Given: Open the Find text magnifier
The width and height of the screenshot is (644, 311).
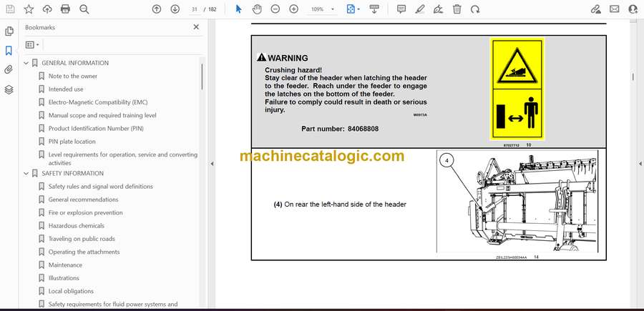Looking at the screenshot, I should pyautogui.click(x=84, y=9).
